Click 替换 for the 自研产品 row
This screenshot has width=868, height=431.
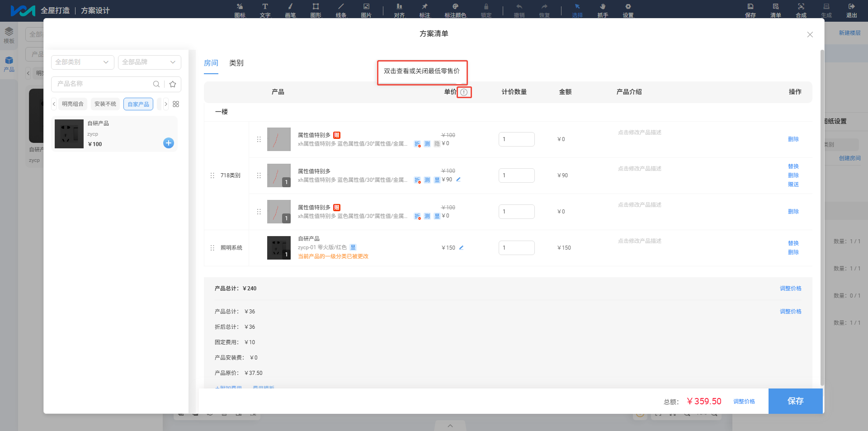(x=793, y=243)
